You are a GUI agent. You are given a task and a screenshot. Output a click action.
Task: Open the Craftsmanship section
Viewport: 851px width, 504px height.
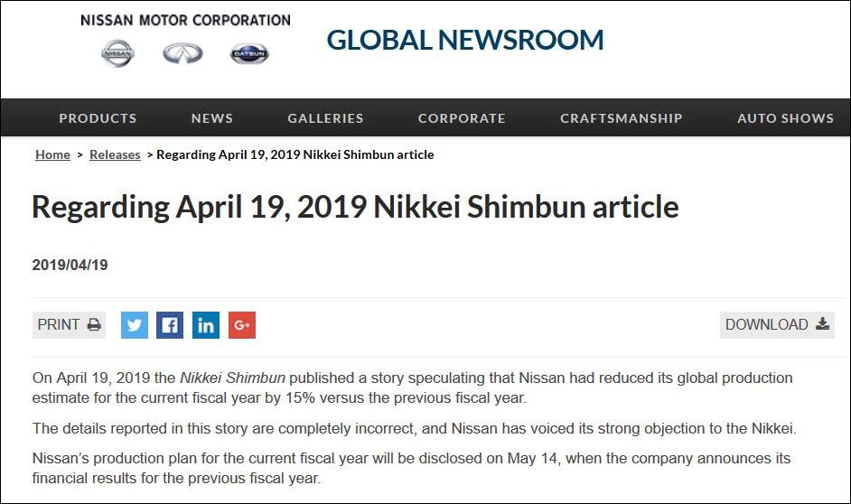click(x=622, y=118)
